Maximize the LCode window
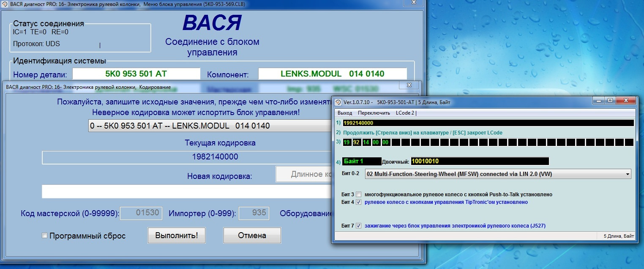 (610, 100)
